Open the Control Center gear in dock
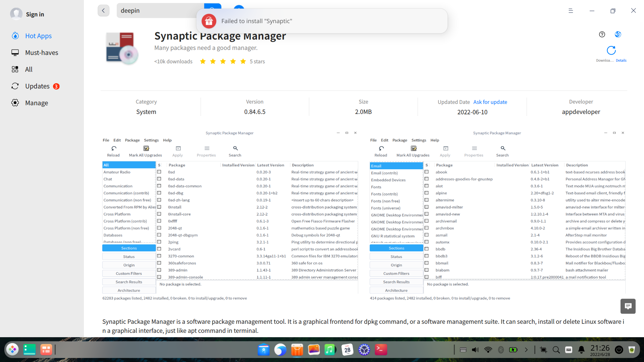Viewport: 644px width, 362px height. click(364, 350)
